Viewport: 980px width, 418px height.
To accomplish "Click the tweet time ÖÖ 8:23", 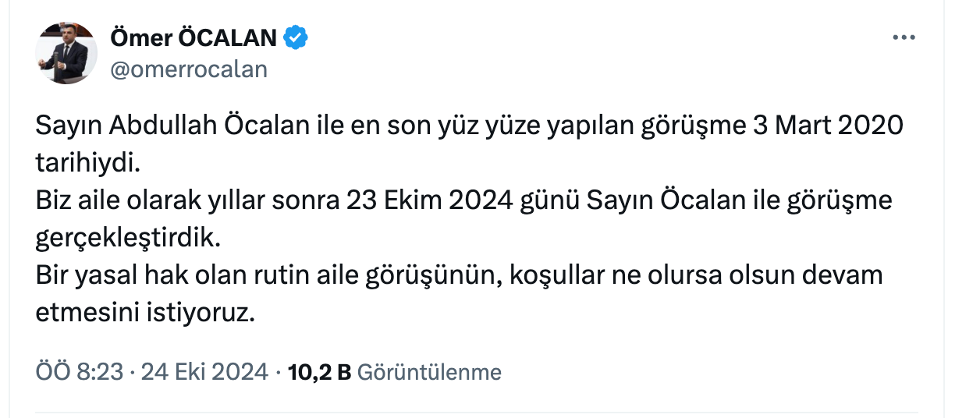I will pyautogui.click(x=80, y=372).
